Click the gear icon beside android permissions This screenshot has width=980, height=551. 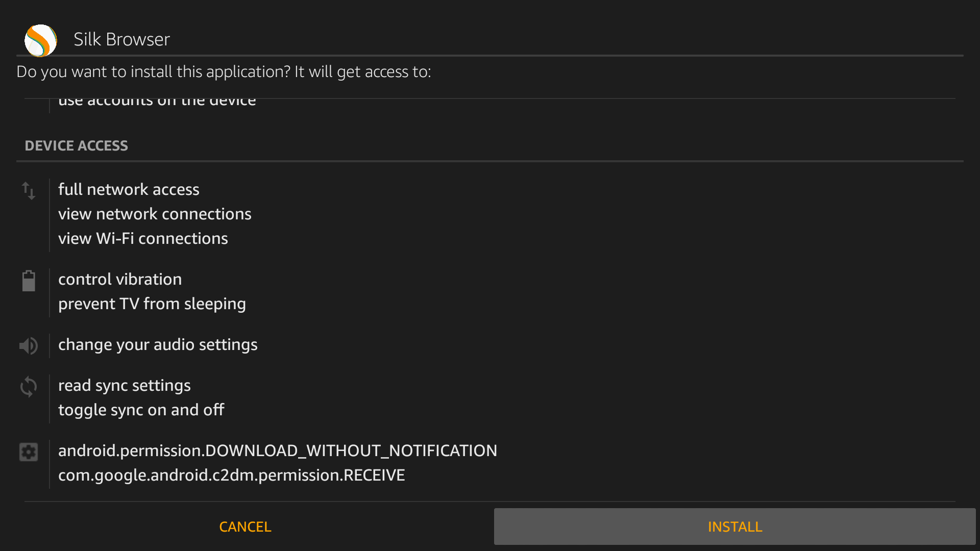pos(29,452)
